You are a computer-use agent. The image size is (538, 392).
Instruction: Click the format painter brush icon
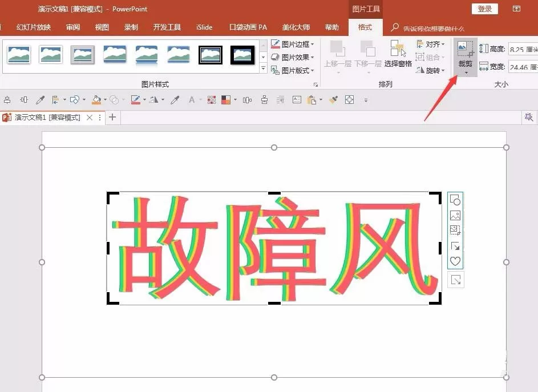click(333, 100)
